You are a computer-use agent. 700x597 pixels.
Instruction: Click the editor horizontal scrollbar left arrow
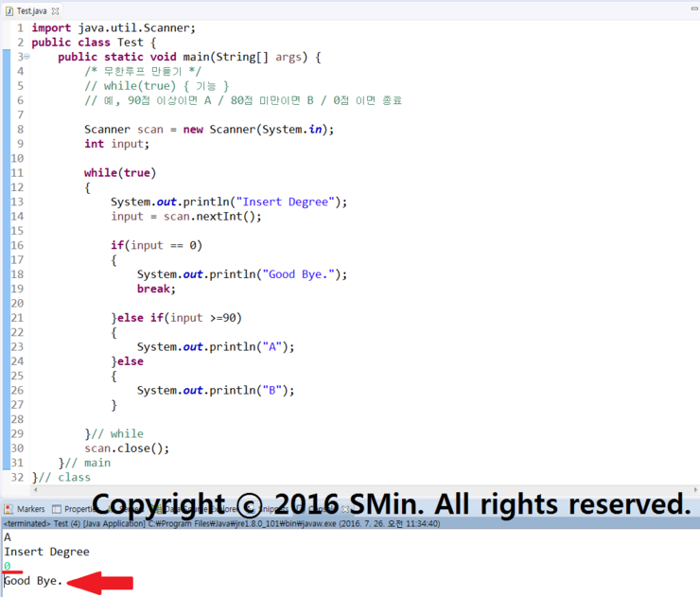click(x=36, y=490)
